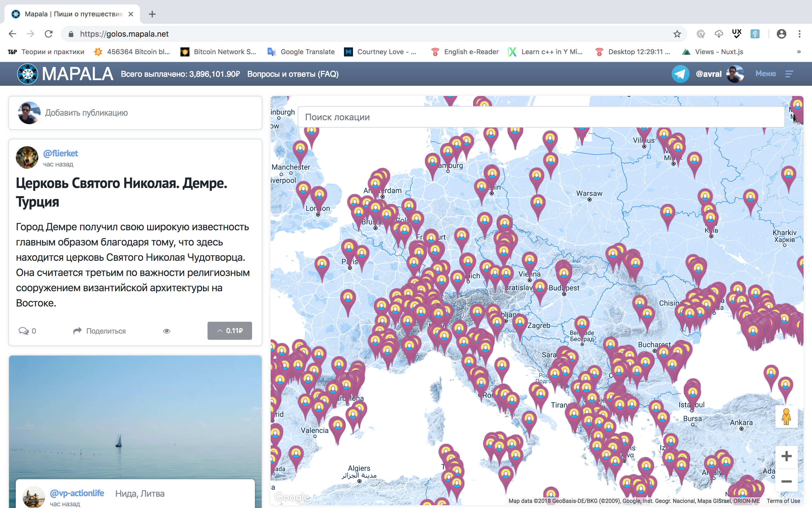
Task: Open the Bitcoin Network S... bookmark
Action: 219,52
